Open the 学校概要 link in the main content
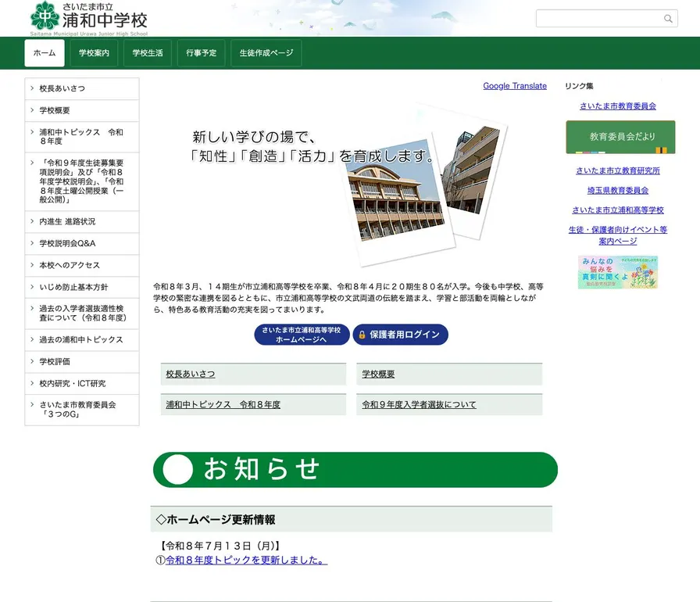 [x=378, y=374]
